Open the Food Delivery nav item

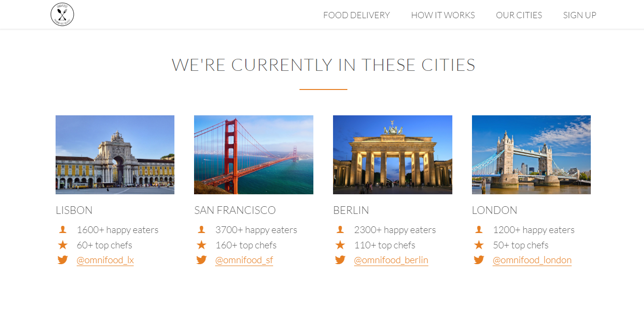(356, 15)
